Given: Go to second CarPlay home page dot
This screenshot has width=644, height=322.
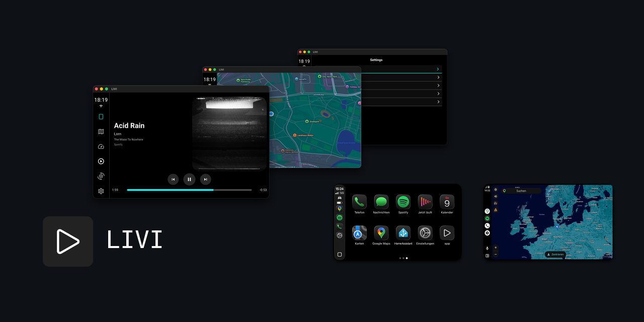Looking at the screenshot, I should pos(404,258).
